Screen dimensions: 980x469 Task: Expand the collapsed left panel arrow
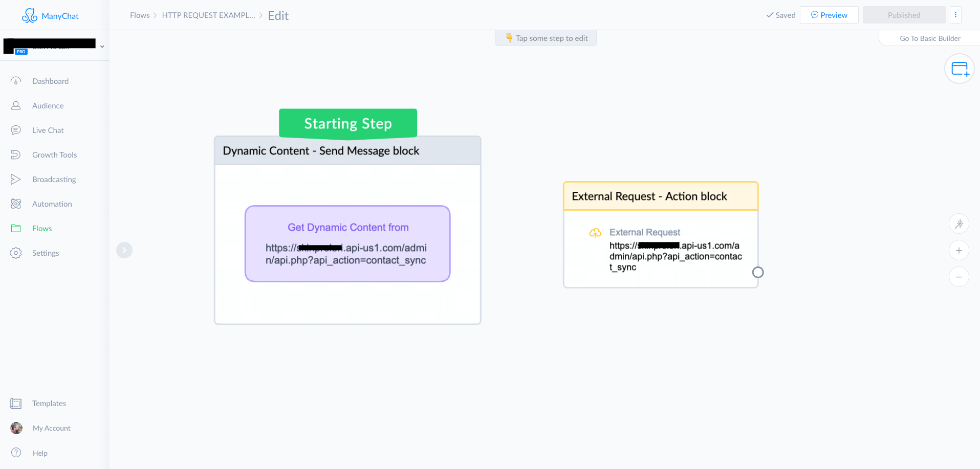click(x=124, y=250)
